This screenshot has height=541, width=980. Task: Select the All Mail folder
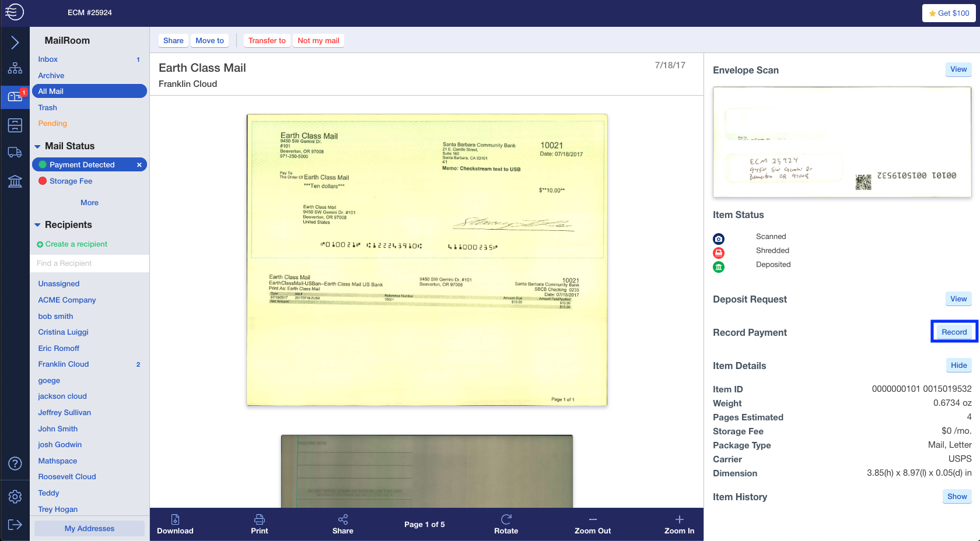coord(89,91)
